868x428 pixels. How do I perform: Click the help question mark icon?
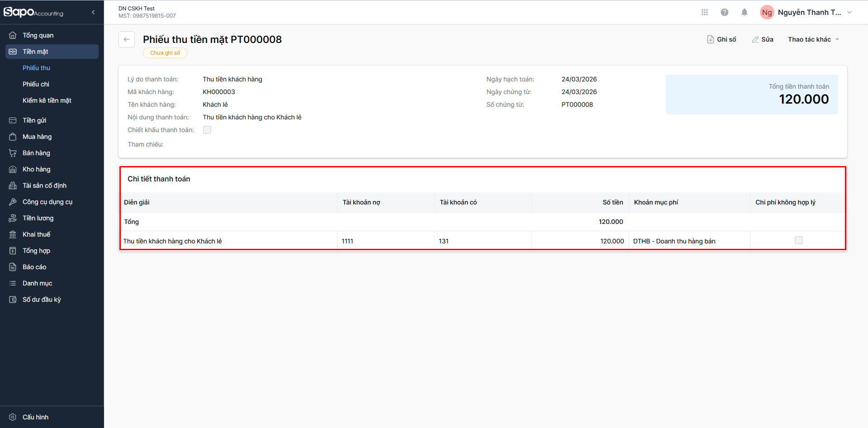pos(724,12)
